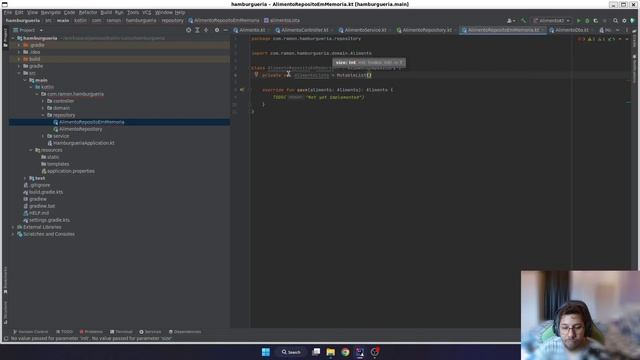
Task: Collapse the repository package
Action: pos(43,115)
